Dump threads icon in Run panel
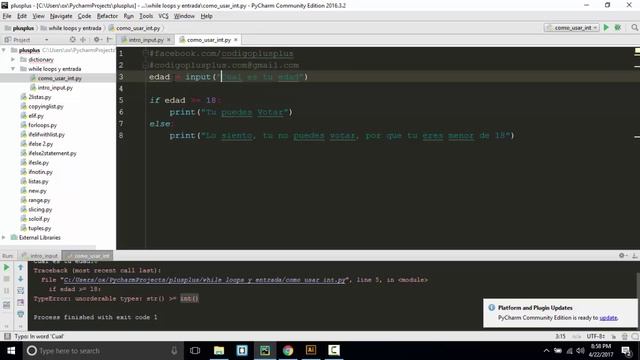640x360 pixels. (x=7, y=304)
